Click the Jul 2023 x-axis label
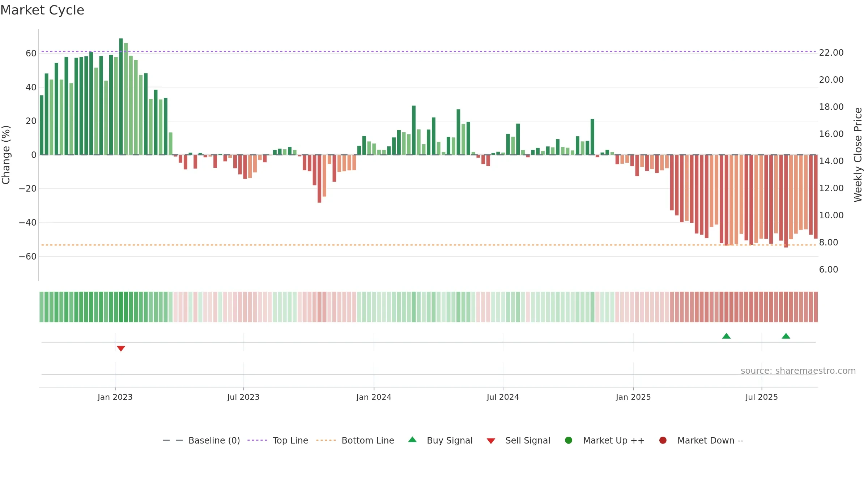 pyautogui.click(x=243, y=397)
